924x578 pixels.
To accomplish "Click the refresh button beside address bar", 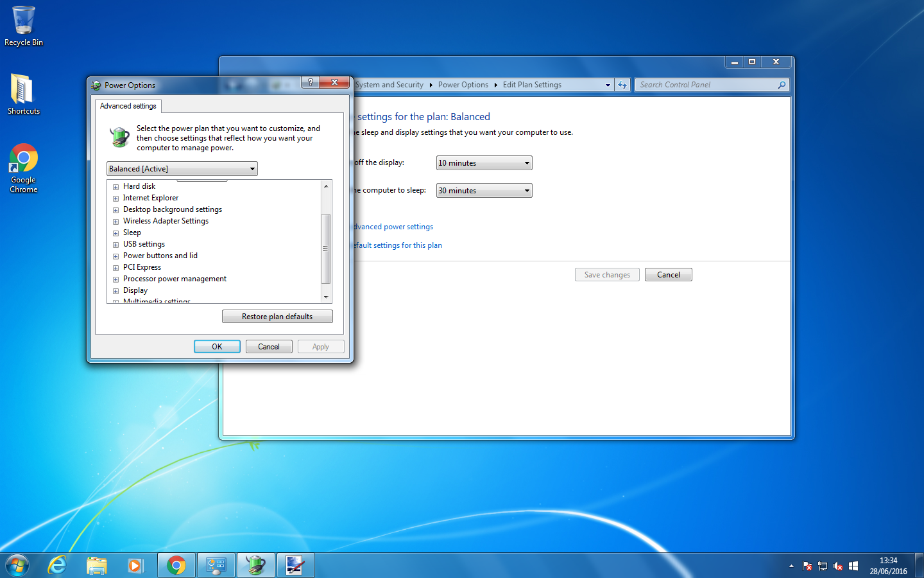I will [x=622, y=85].
